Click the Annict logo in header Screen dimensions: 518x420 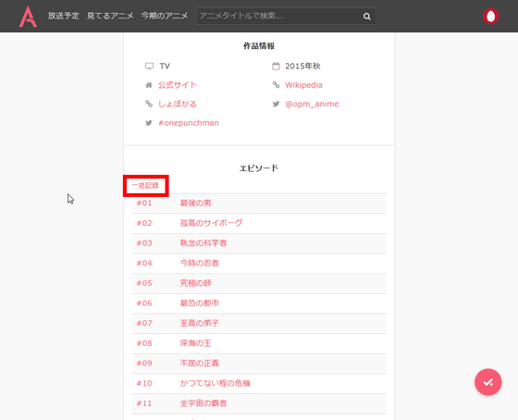tap(28, 17)
